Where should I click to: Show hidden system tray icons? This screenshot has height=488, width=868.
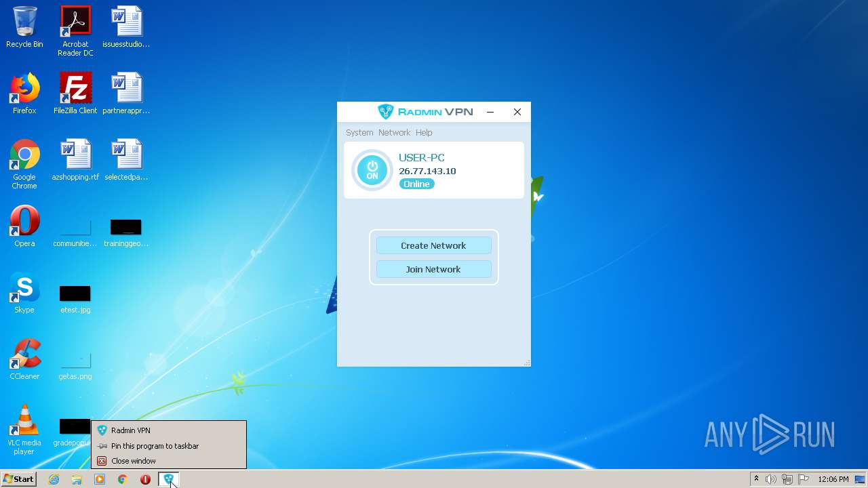pyautogui.click(x=756, y=479)
